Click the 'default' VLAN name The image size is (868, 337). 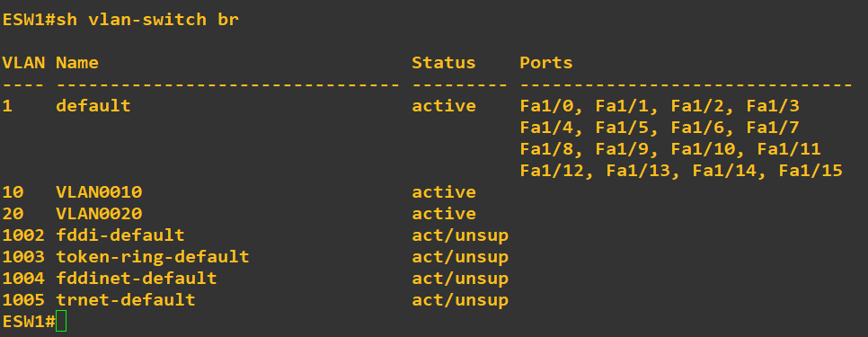tap(93, 106)
